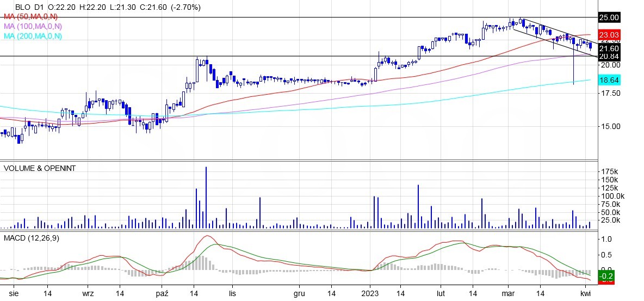644x301 pixels.
Task: Click the 20.84 support level label
Action: [x=609, y=56]
